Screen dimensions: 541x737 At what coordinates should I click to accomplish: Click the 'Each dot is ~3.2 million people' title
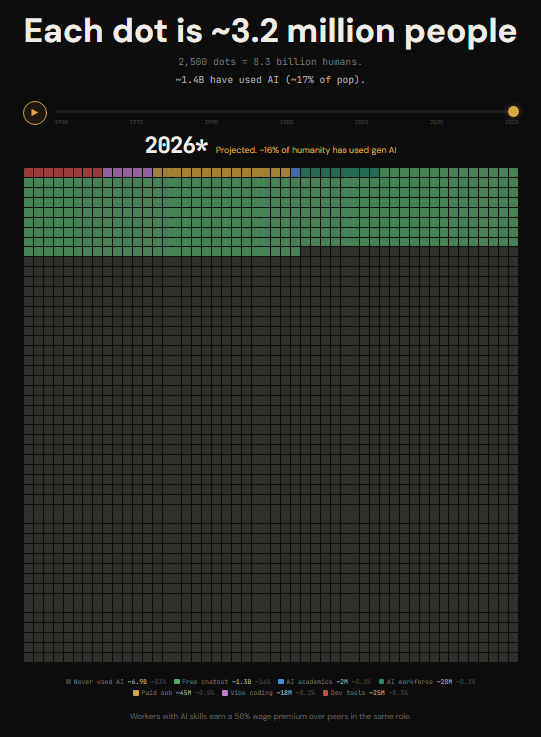point(271,31)
